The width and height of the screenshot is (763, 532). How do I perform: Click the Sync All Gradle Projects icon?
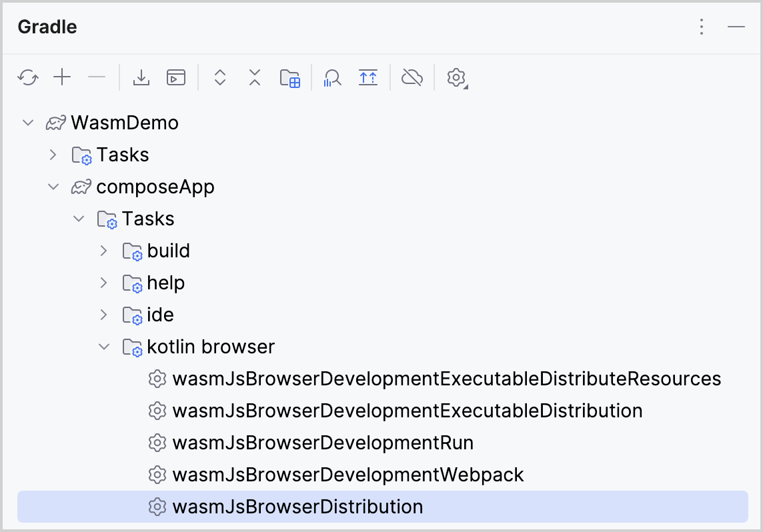[x=28, y=77]
